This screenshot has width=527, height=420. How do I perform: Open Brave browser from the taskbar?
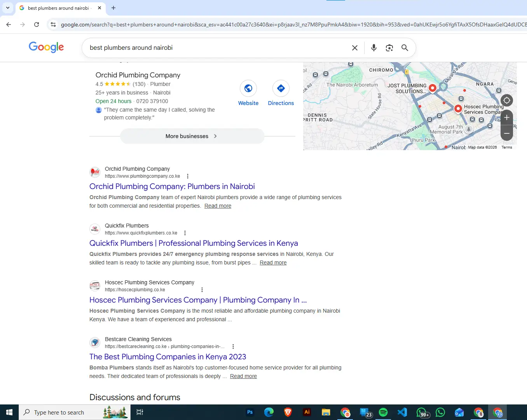coord(288,412)
